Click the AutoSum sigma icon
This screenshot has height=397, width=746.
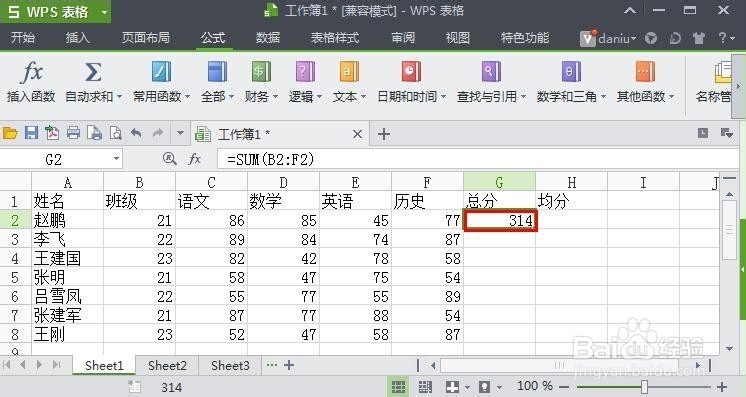point(93,72)
